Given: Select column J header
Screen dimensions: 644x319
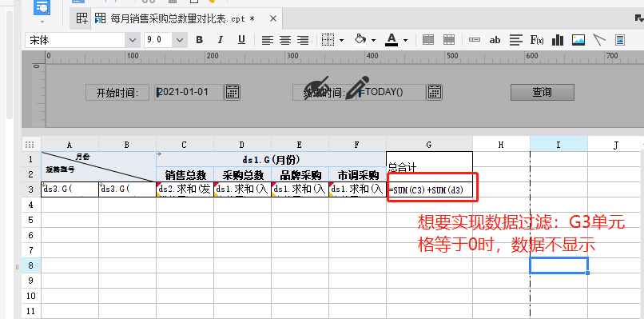Looking at the screenshot, I should [x=615, y=144].
